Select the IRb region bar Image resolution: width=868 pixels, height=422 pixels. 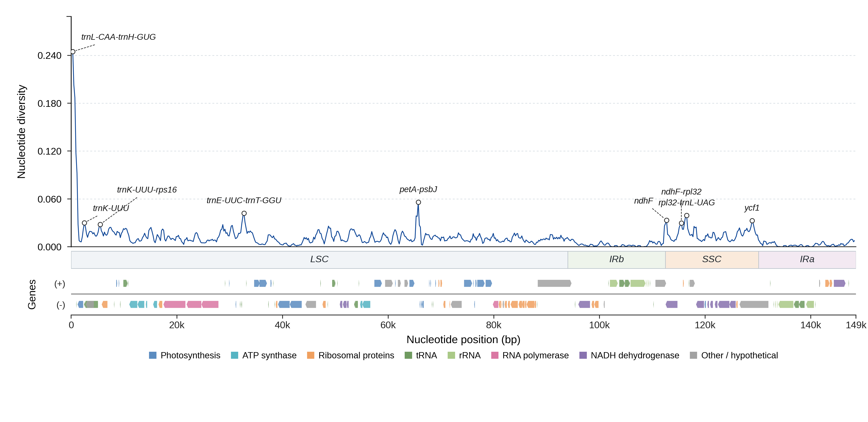(x=617, y=260)
